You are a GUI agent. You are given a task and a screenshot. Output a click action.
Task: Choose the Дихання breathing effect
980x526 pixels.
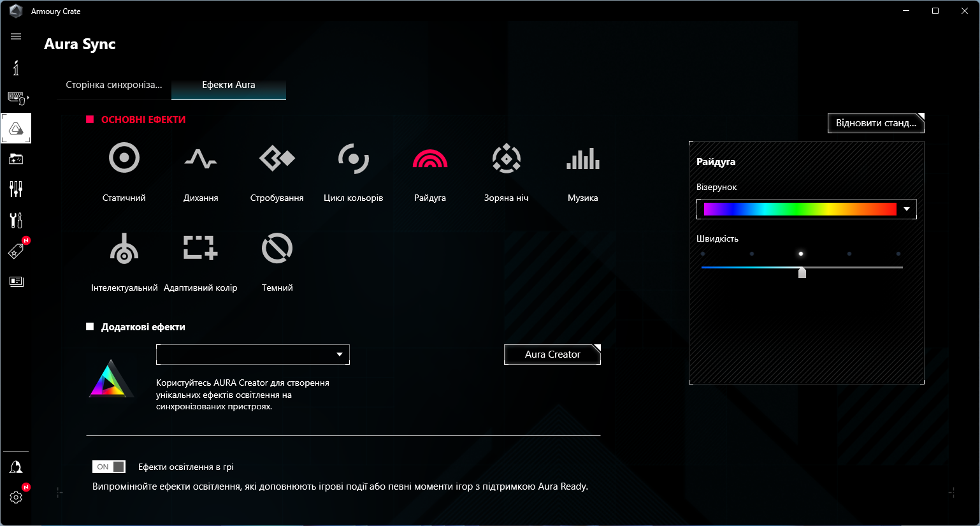(201, 158)
